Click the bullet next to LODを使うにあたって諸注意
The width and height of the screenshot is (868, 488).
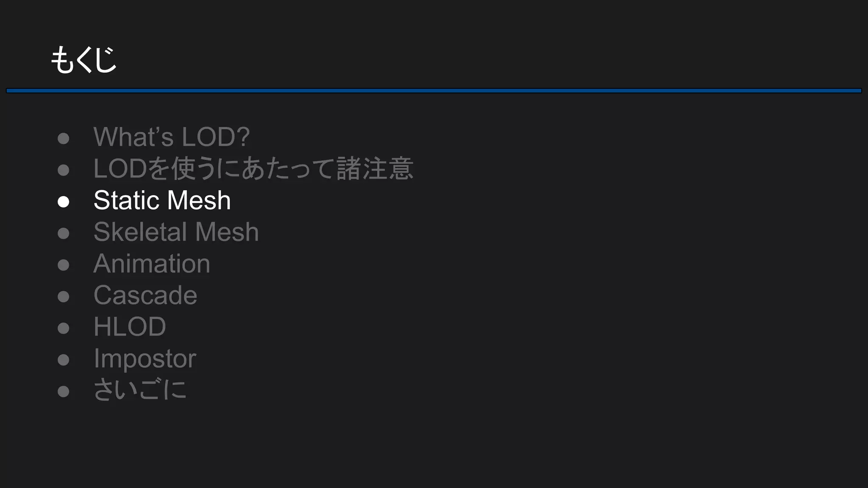[x=64, y=170]
